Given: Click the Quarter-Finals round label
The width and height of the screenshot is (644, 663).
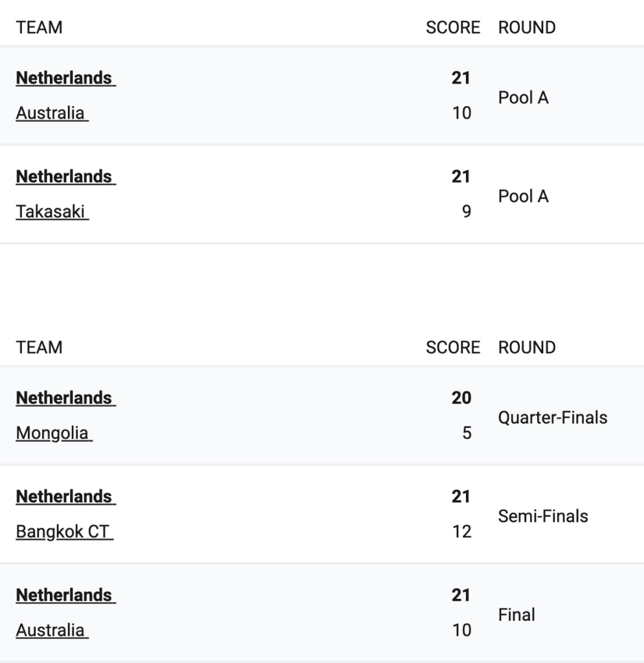Looking at the screenshot, I should (x=553, y=418).
